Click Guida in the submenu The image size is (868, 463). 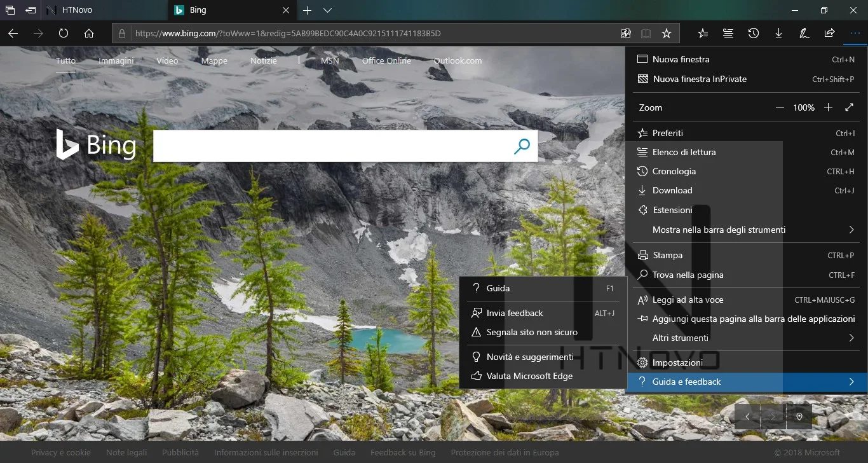543,288
